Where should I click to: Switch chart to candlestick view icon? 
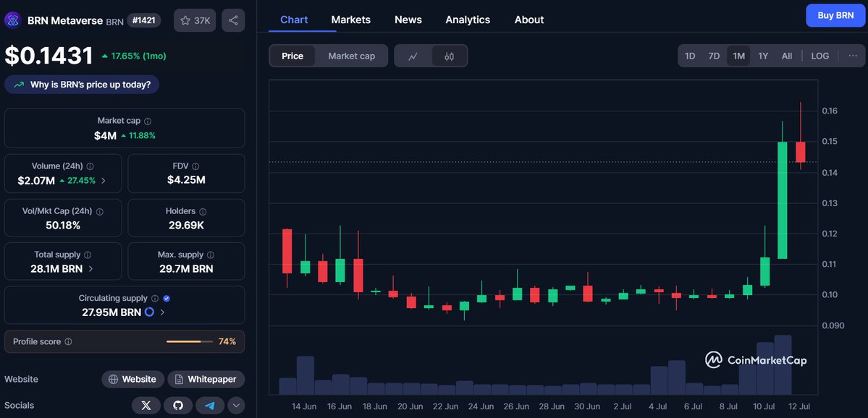point(449,56)
